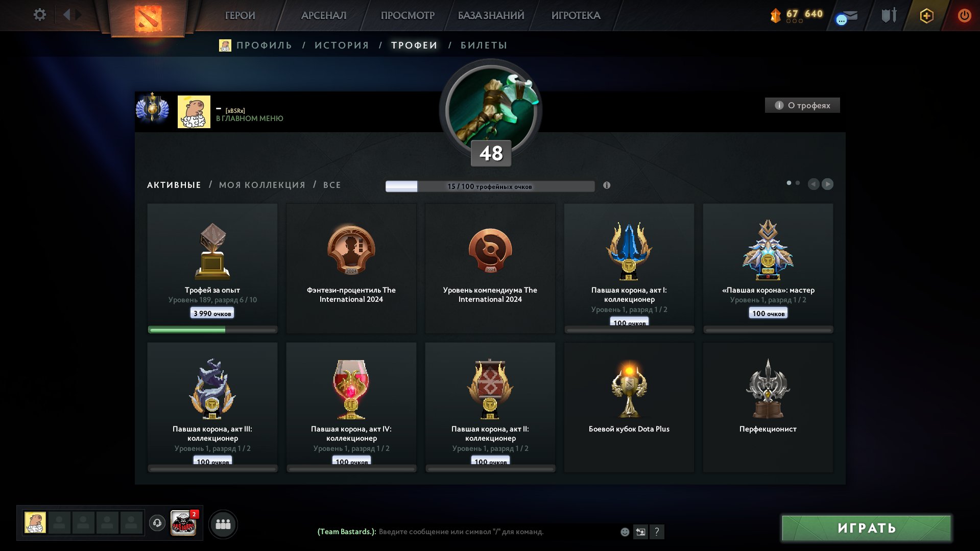The height and width of the screenshot is (551, 980).
Task: Click the ИГРАТЬ button
Action: [866, 528]
